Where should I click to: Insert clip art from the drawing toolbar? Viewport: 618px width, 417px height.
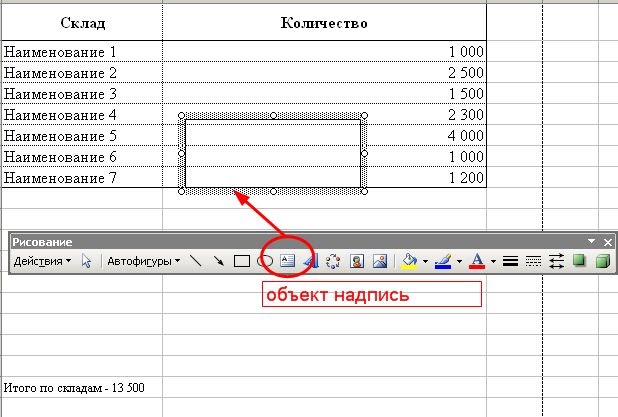tap(357, 261)
